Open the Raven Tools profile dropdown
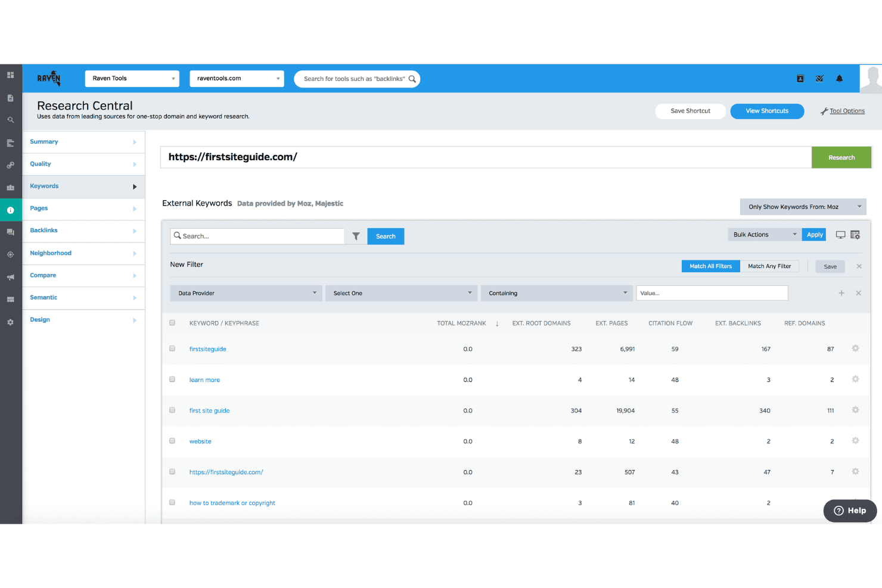Screen dimensions: 882x588 click(x=132, y=79)
